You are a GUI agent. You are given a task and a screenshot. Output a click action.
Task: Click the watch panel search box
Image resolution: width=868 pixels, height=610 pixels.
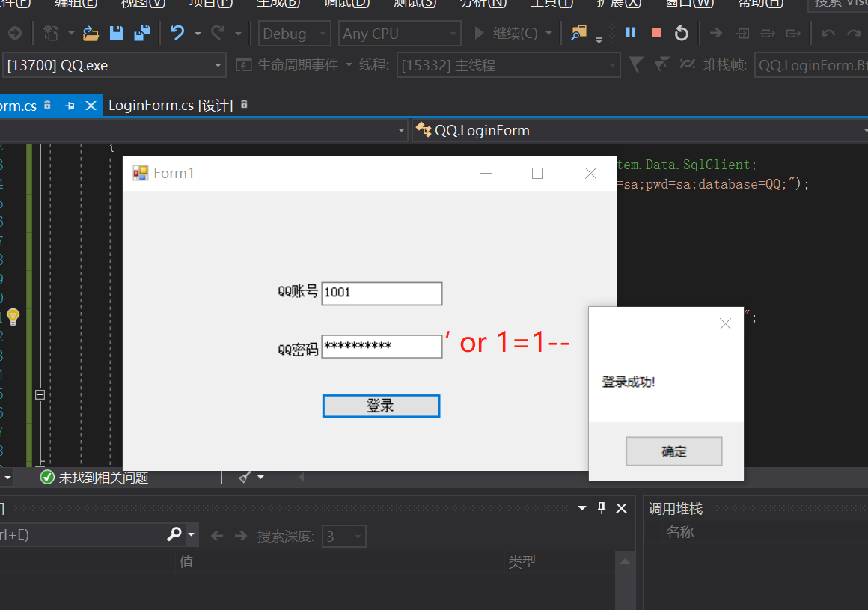tap(82, 534)
